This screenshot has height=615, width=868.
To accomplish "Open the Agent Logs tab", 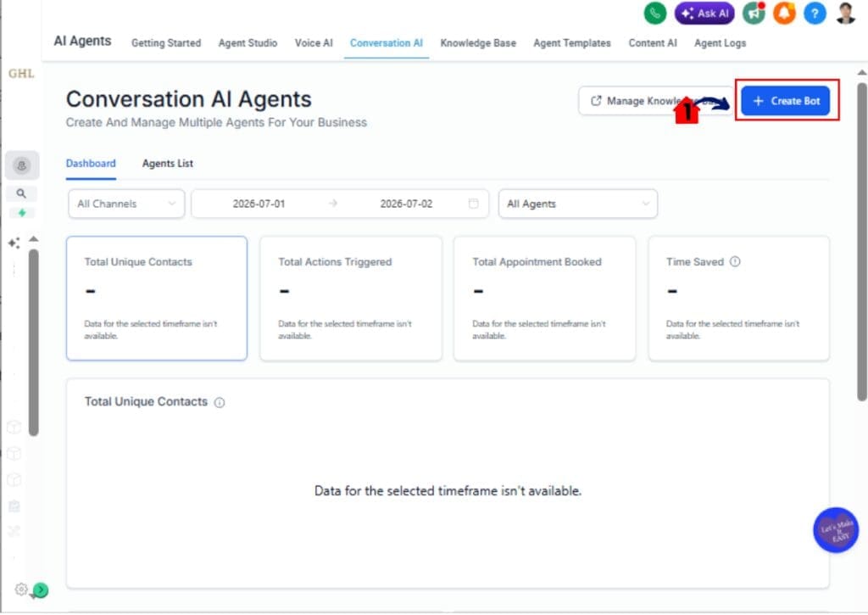I will pyautogui.click(x=720, y=43).
